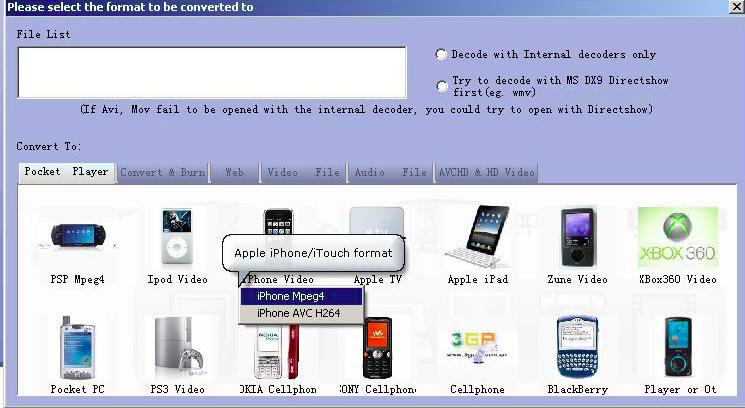Select the Apple TV device icon
This screenshot has height=408, width=745.
coord(377,221)
